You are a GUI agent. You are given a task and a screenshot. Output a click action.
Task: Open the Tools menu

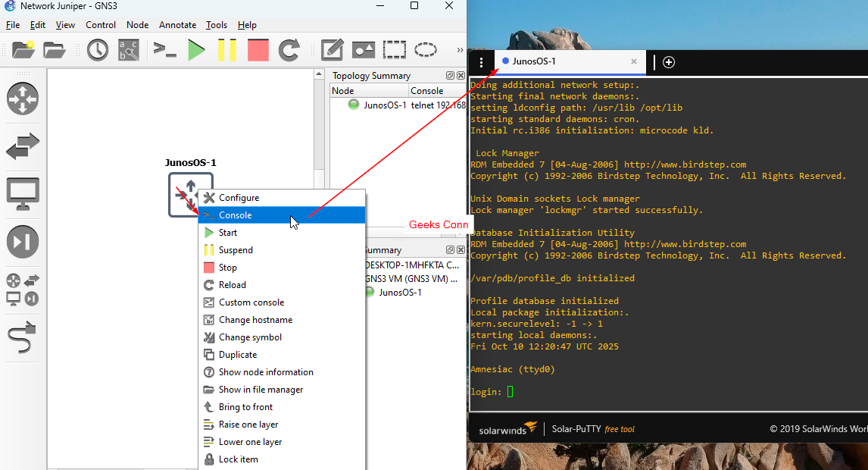tap(216, 25)
